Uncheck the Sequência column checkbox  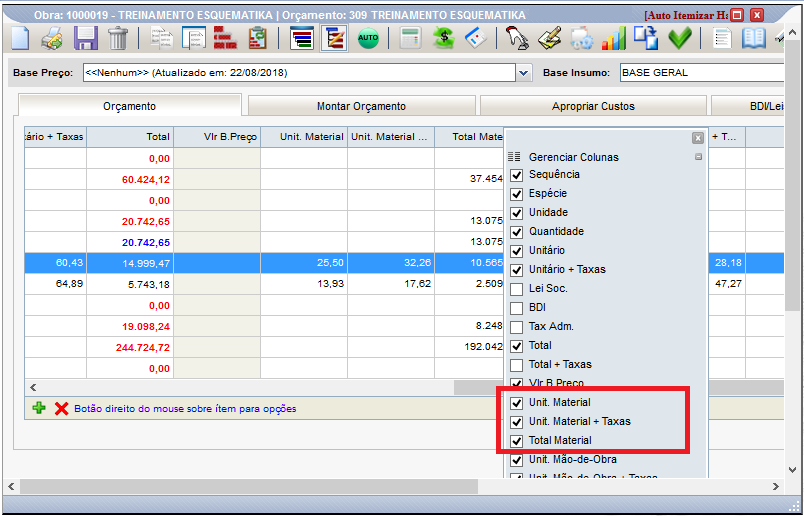[x=517, y=175]
